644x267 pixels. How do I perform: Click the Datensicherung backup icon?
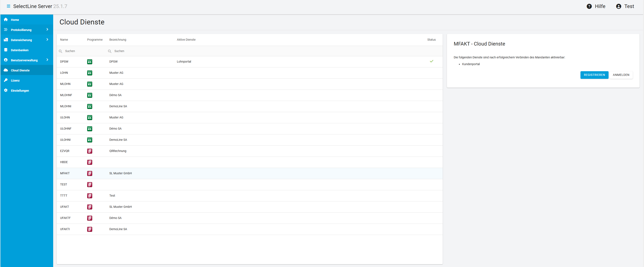[6, 40]
